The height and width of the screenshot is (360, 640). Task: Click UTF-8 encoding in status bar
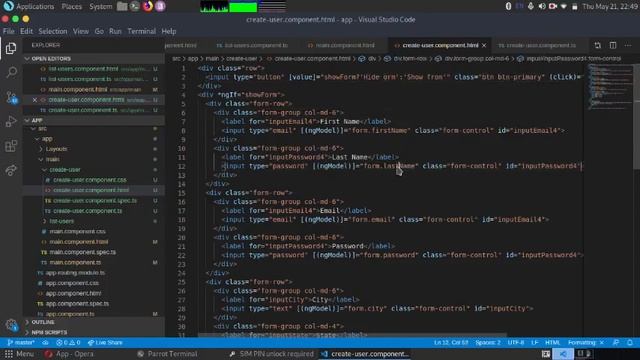coord(516,342)
